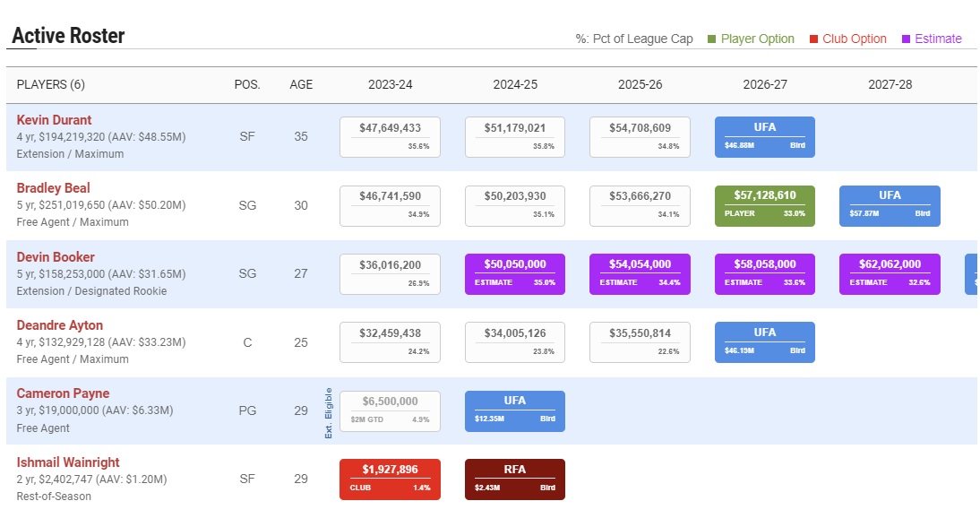Click red Club Option legend square
Image resolution: width=980 pixels, height=527 pixels.
(x=813, y=39)
